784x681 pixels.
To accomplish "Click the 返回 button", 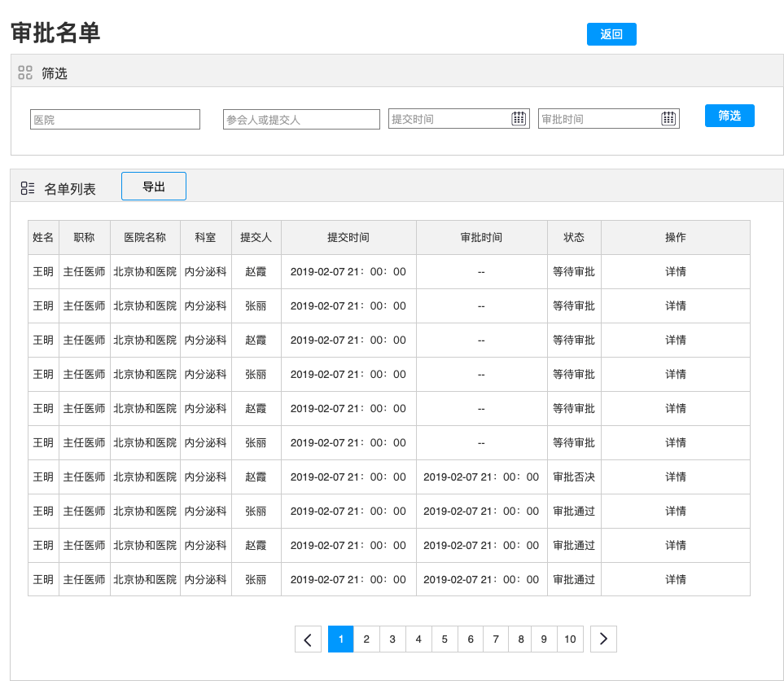I will point(611,34).
